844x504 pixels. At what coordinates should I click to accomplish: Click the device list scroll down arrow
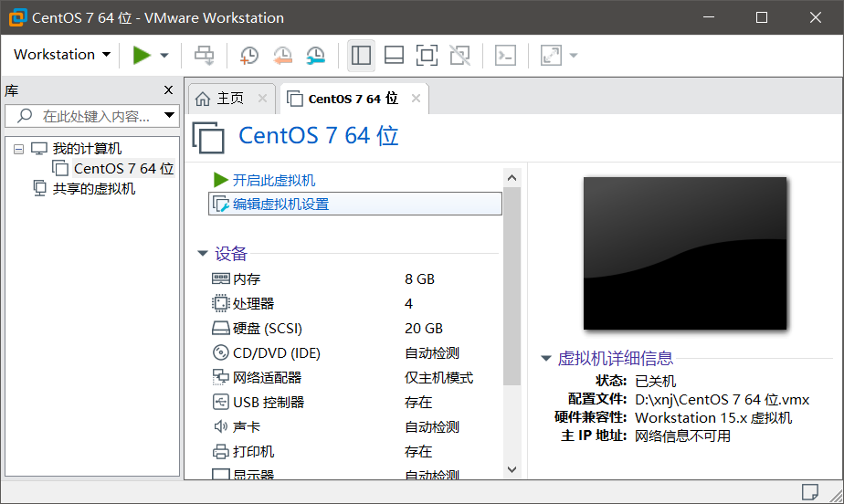[512, 469]
